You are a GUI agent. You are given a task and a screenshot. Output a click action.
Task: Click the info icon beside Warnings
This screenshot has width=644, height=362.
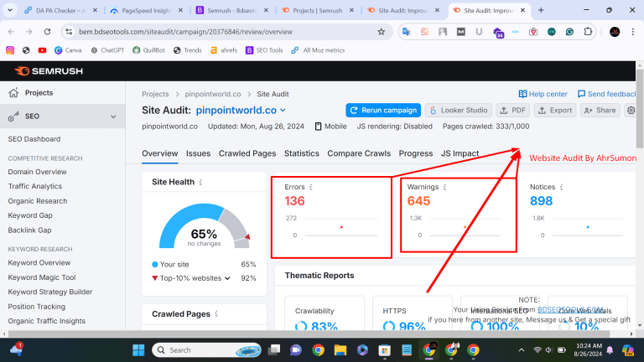[x=444, y=187]
